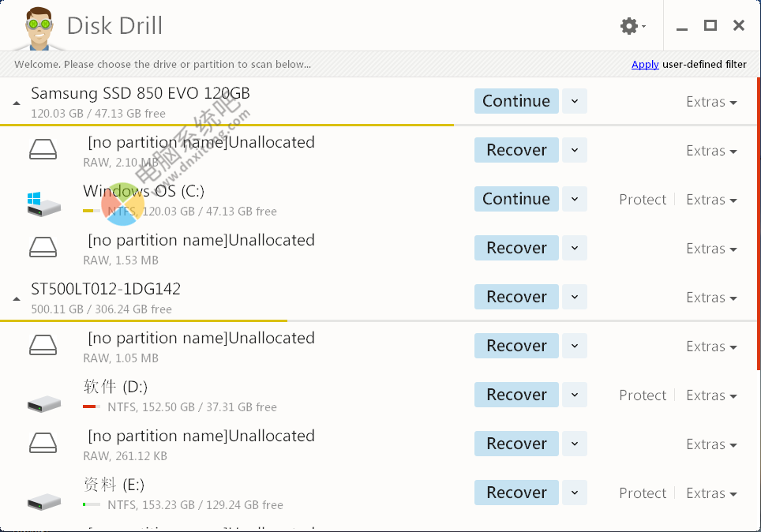
Task: Open Extras menu for ST500LT012-1DG142 disk
Action: tap(711, 298)
